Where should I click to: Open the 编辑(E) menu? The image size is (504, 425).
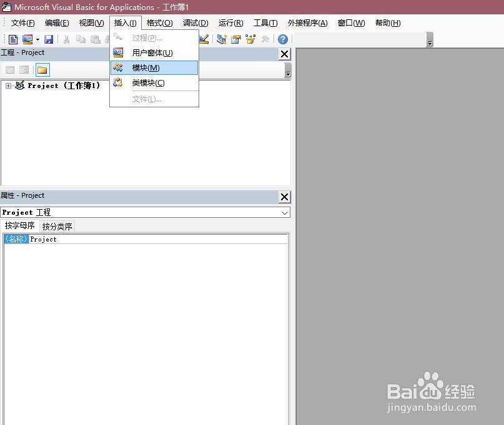point(57,23)
